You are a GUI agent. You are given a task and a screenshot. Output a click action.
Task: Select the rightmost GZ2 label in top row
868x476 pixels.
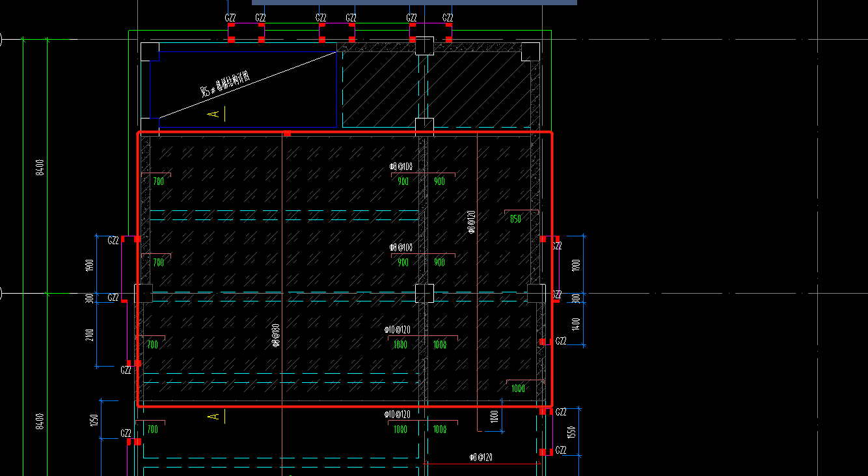448,18
